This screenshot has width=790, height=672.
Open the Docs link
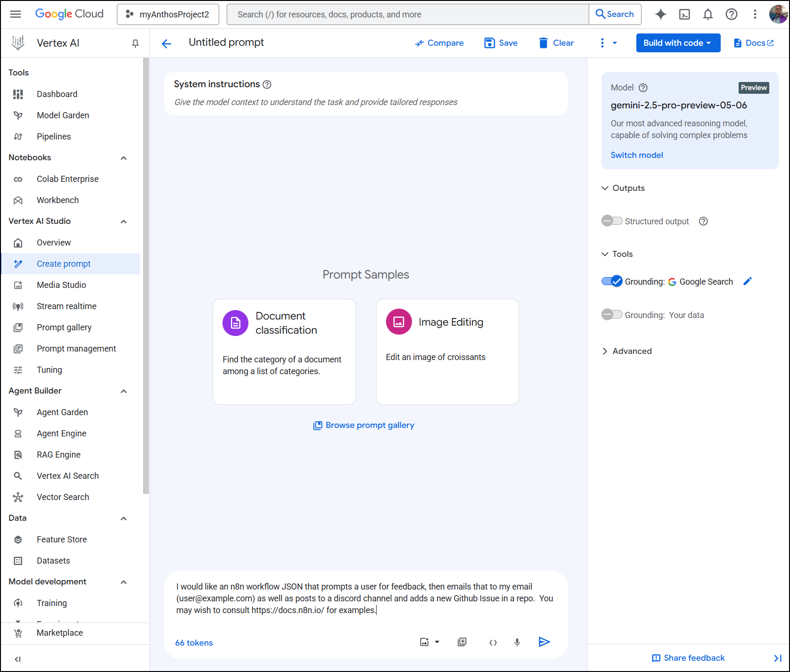754,43
